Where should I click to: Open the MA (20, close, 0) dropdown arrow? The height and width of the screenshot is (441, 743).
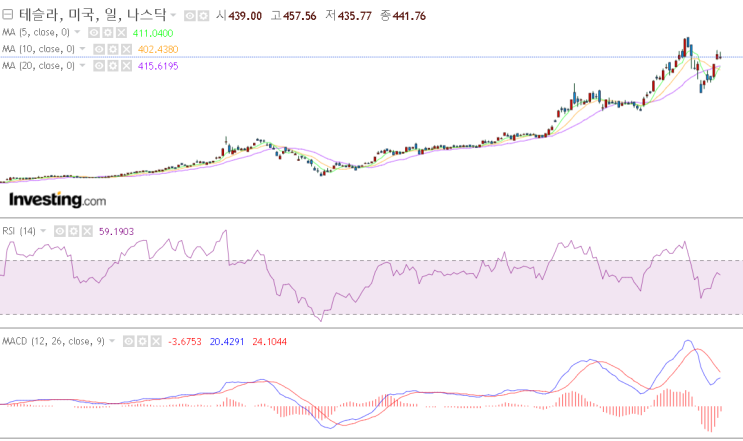82,65
